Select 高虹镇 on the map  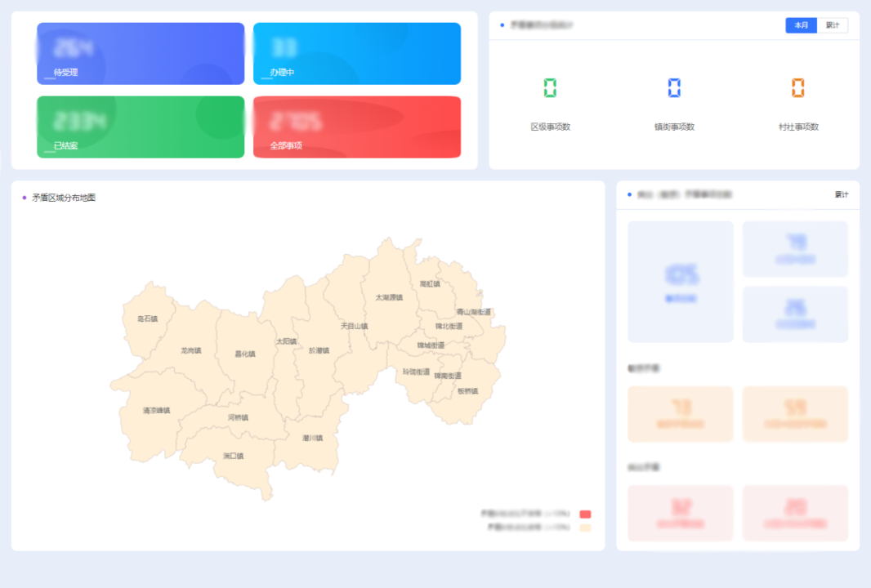click(430, 283)
